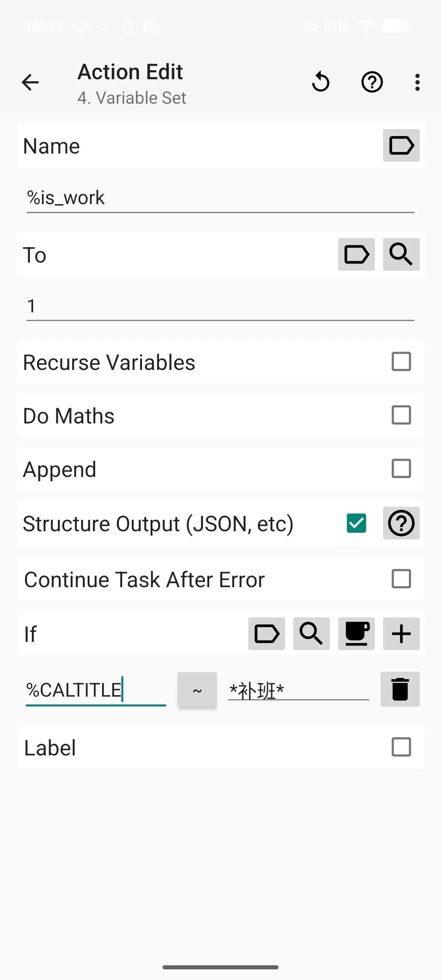This screenshot has height=980, width=441.
Task: Add another If condition with plus button
Action: coord(401,634)
